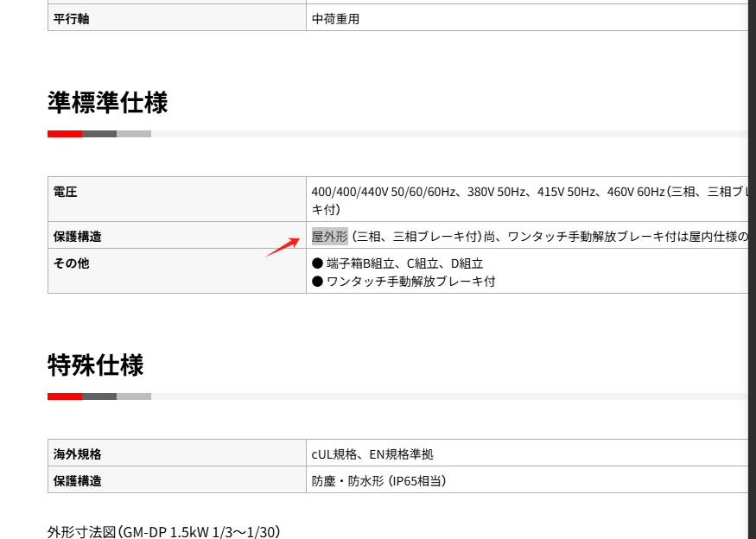The height and width of the screenshot is (539, 756).
Task: Click the red arrow annotation
Action: [282, 247]
